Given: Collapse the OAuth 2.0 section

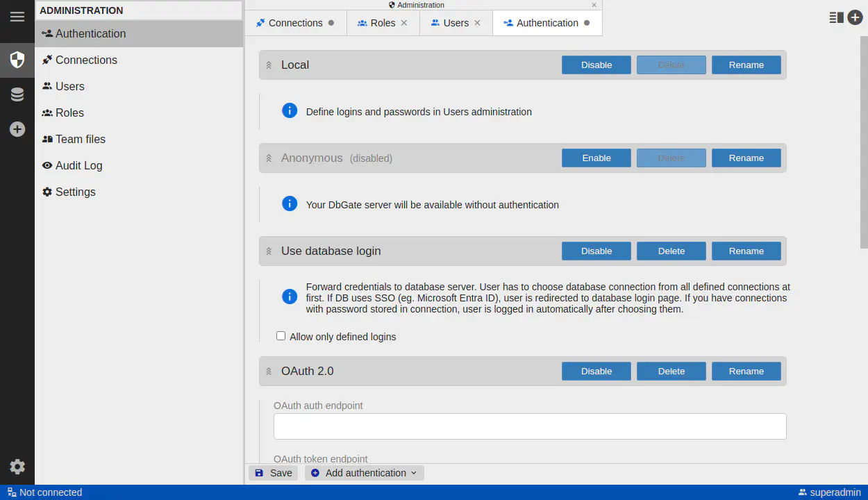Looking at the screenshot, I should pyautogui.click(x=269, y=372).
